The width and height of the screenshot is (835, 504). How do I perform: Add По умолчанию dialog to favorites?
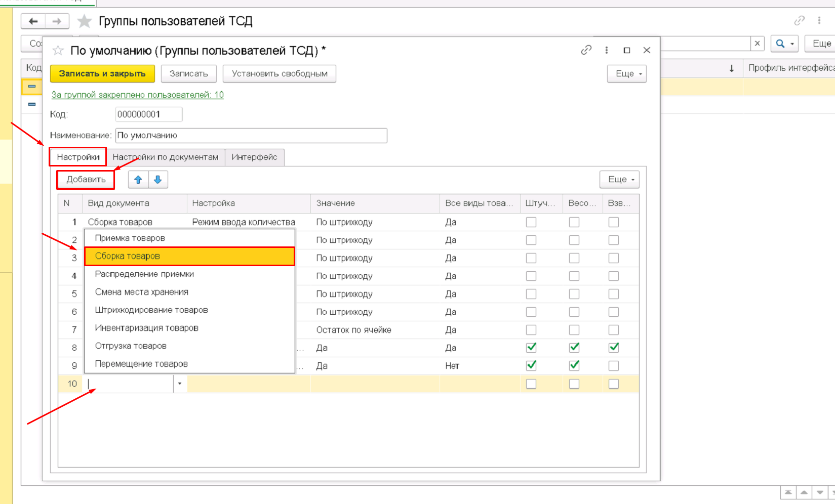pos(58,50)
